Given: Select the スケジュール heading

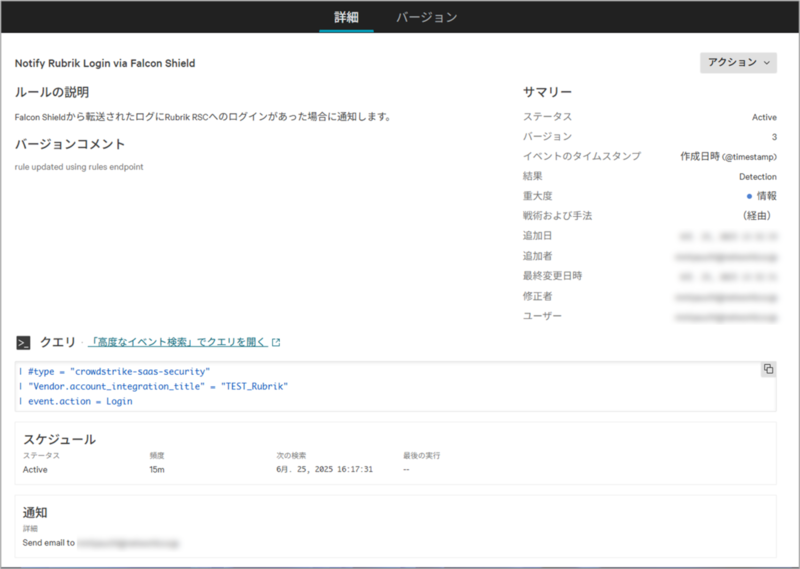Looking at the screenshot, I should point(59,439).
